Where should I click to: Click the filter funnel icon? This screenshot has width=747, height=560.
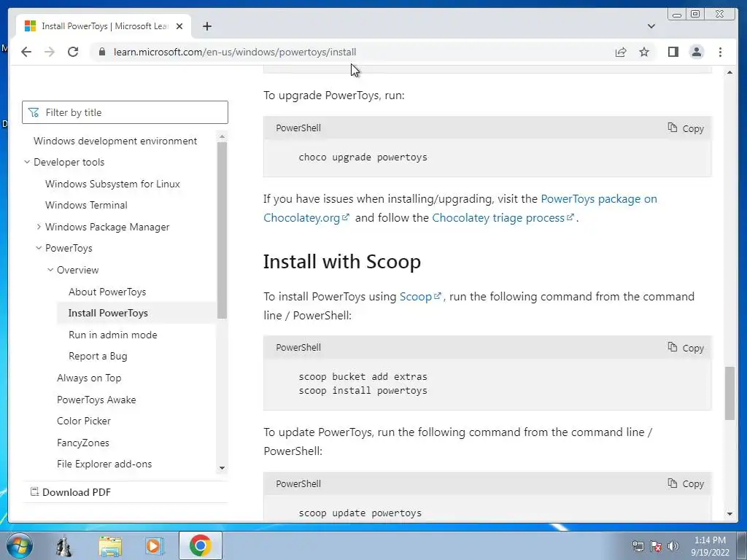pyautogui.click(x=34, y=112)
